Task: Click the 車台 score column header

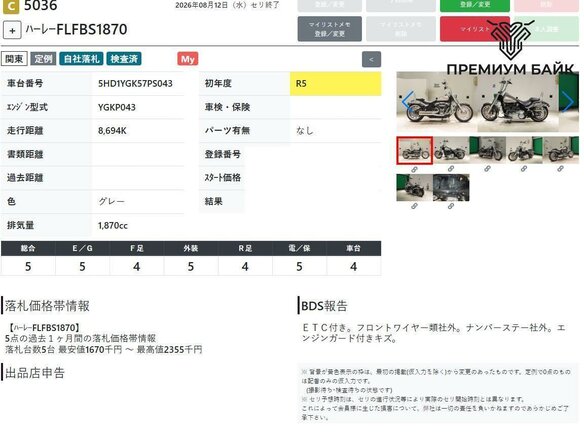Action: (x=354, y=248)
